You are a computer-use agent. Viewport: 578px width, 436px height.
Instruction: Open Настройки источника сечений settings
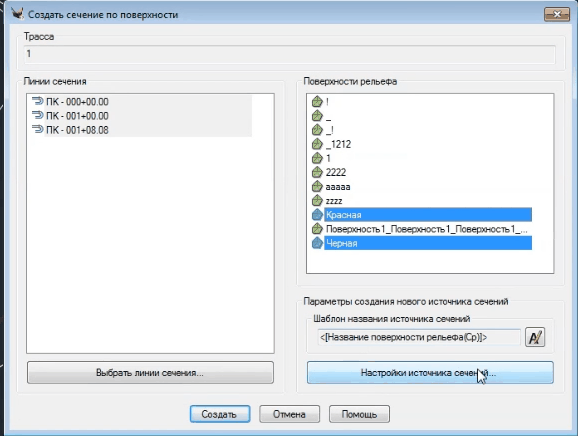[430, 373]
